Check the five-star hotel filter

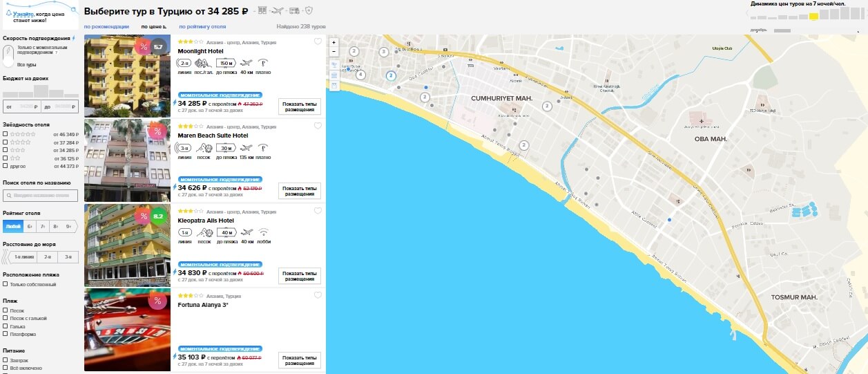point(6,134)
